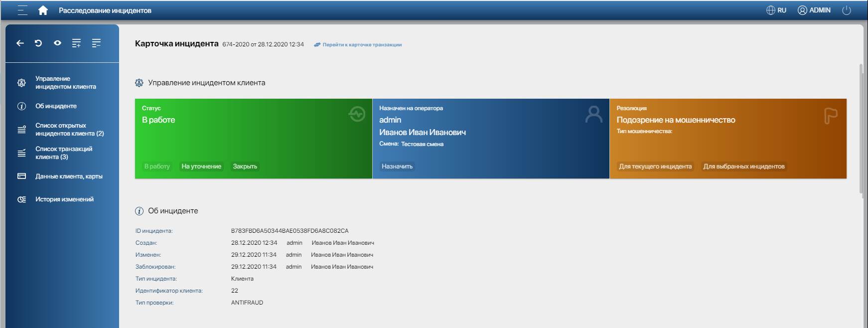Click Тестовая смена shift text
This screenshot has width=868, height=328.
click(422, 144)
